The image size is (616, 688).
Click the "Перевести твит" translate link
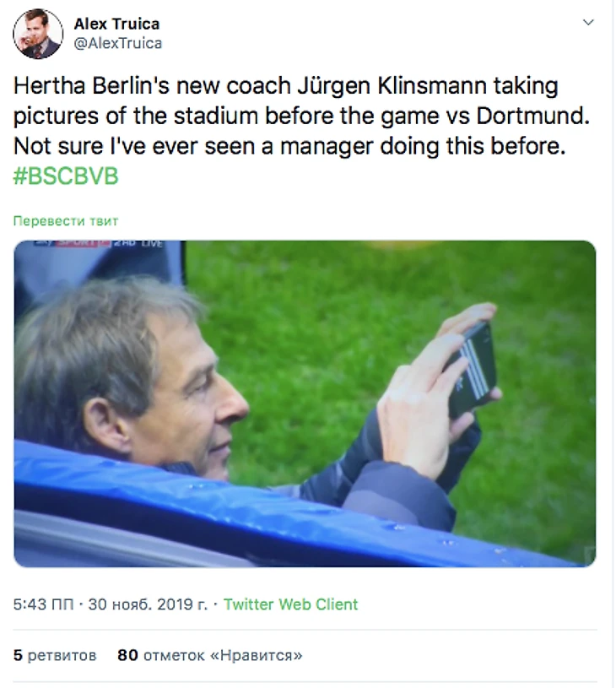pyautogui.click(x=66, y=221)
